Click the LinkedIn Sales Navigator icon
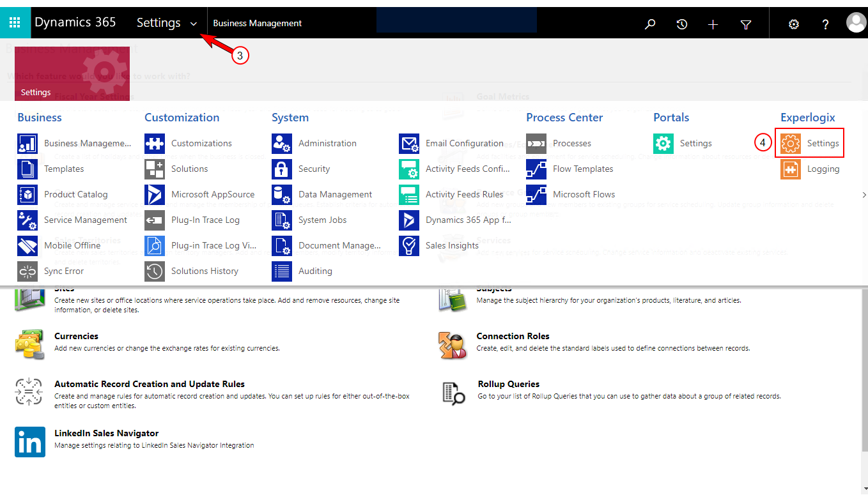The height and width of the screenshot is (495, 868). 30,442
